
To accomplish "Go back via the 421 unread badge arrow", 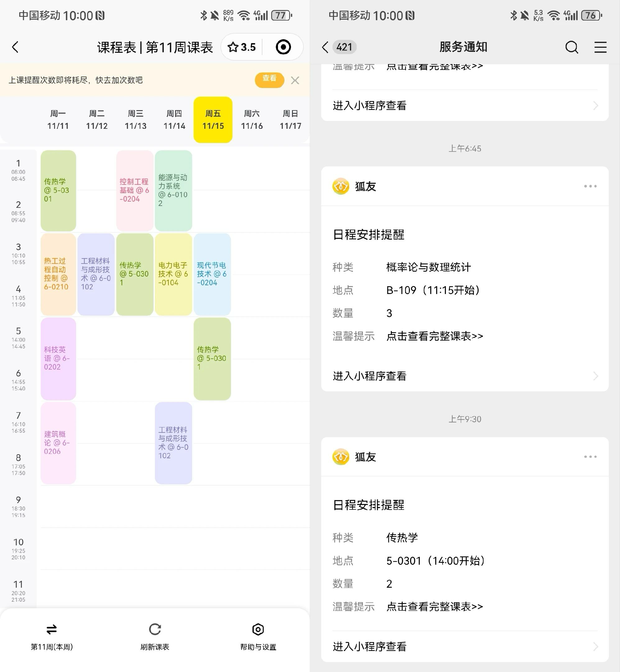I will (x=325, y=47).
